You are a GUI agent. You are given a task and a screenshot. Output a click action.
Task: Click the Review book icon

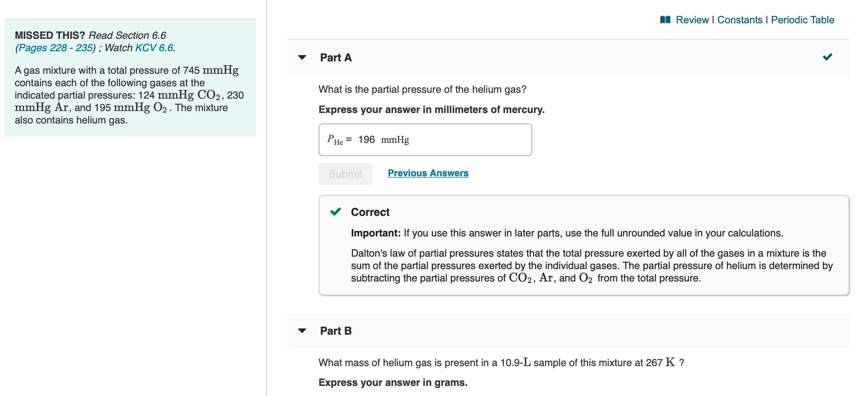click(x=665, y=20)
